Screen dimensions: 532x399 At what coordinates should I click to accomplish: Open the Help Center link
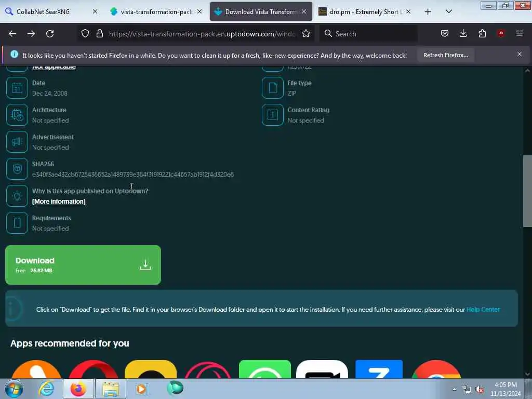(483, 310)
